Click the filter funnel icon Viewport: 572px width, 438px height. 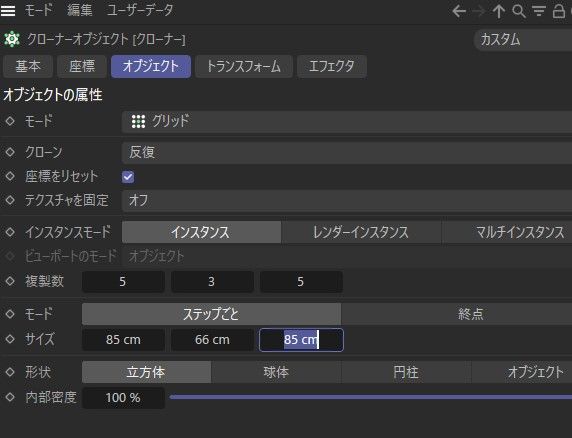[x=538, y=11]
